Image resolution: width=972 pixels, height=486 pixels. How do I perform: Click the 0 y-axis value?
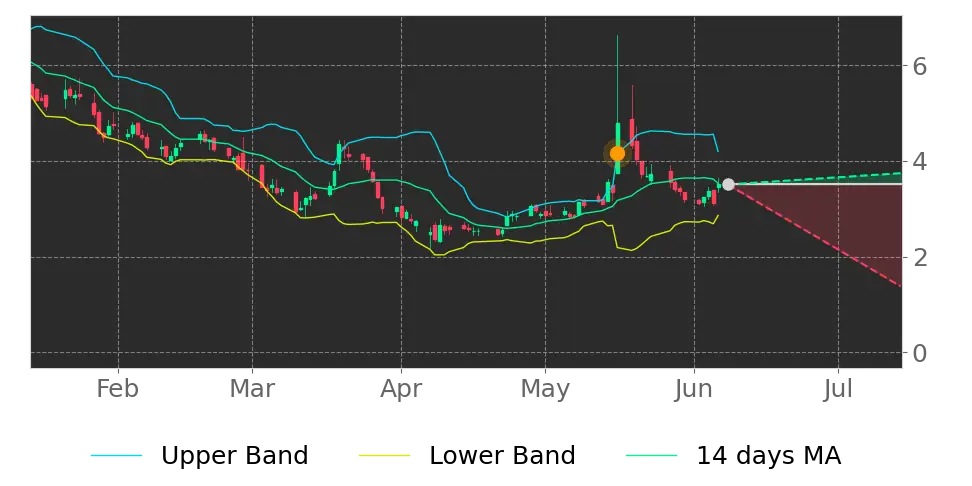pos(920,353)
